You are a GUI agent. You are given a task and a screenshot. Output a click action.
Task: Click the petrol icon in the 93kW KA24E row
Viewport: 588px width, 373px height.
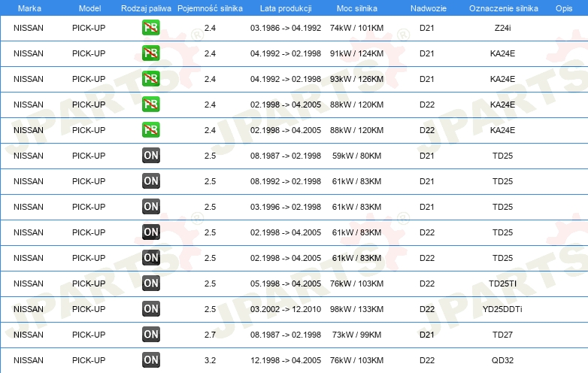tap(150, 79)
